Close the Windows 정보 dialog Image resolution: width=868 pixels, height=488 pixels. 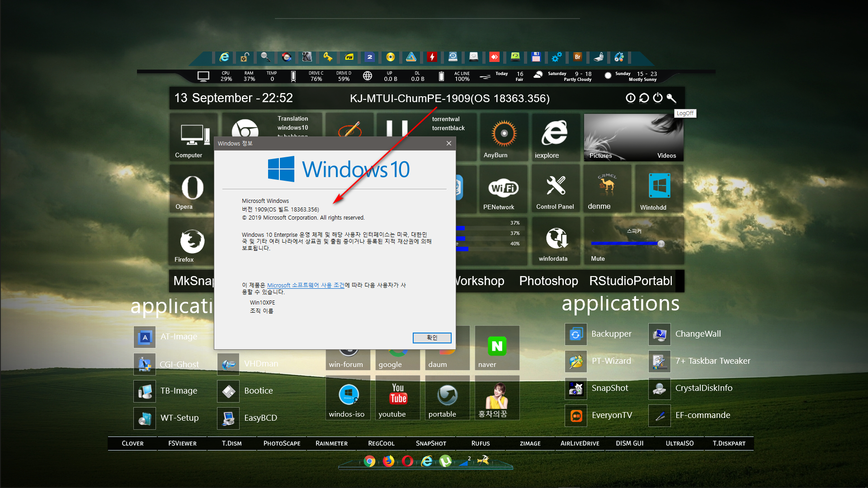tap(449, 143)
